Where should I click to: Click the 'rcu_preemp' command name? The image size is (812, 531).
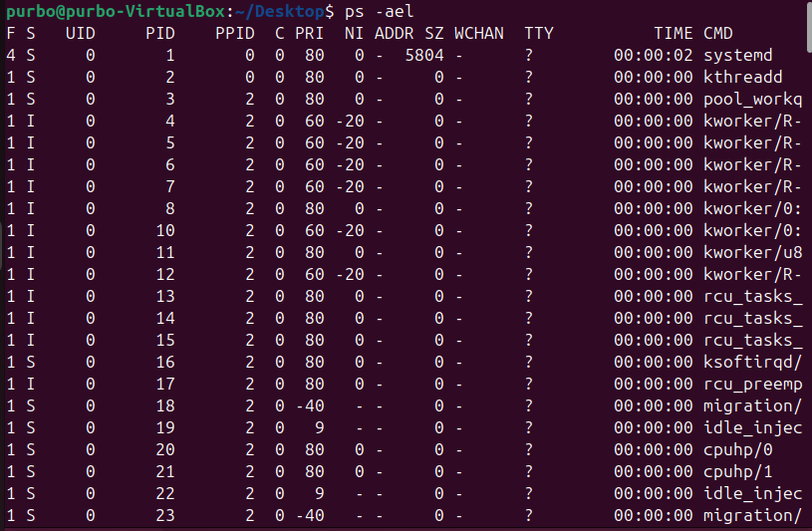tap(752, 384)
